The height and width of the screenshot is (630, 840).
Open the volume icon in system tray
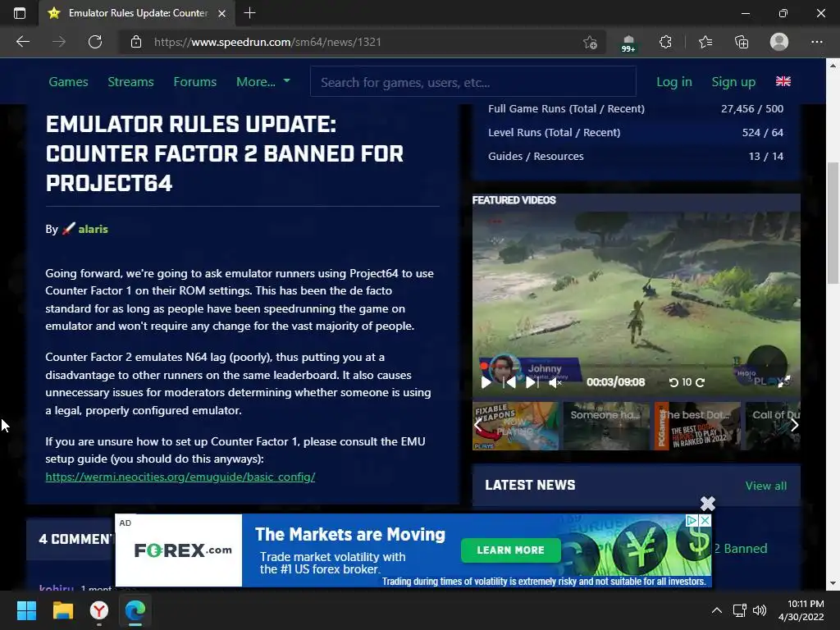(760, 610)
